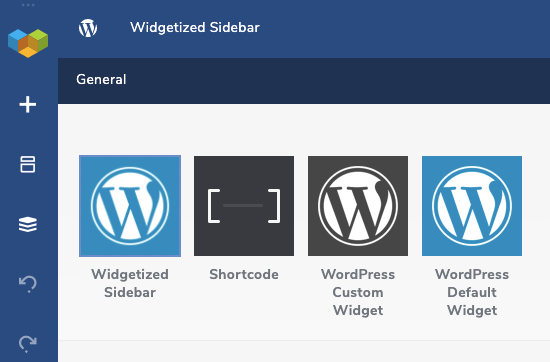Grab the three-dot handle above the logo
550x362 pixels.
tap(28, 5)
